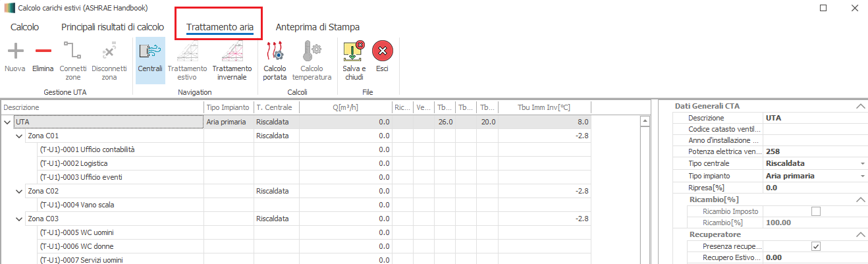This screenshot has height=264, width=868.
Task: Open the Anteprima di Stampa tab
Action: tap(317, 27)
